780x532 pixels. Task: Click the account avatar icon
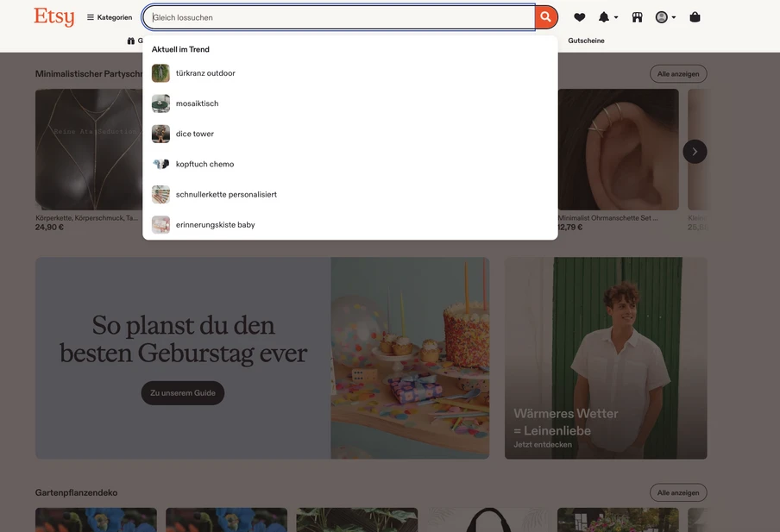click(660, 16)
